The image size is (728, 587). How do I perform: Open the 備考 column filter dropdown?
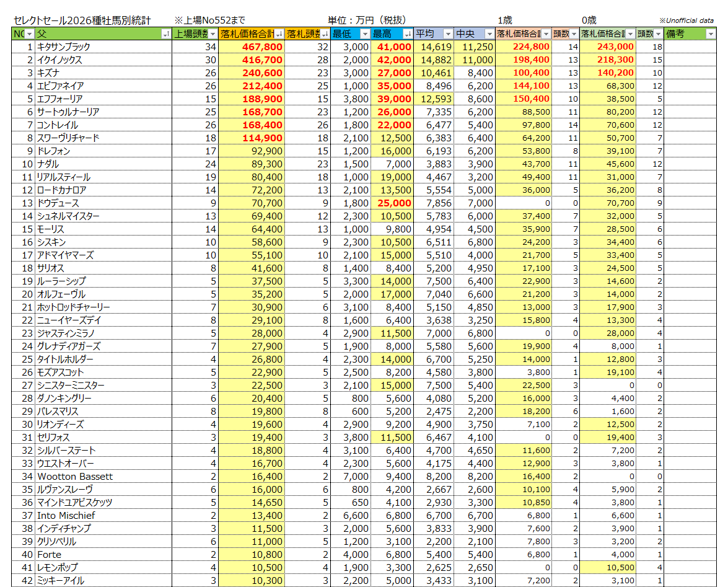[x=711, y=34]
